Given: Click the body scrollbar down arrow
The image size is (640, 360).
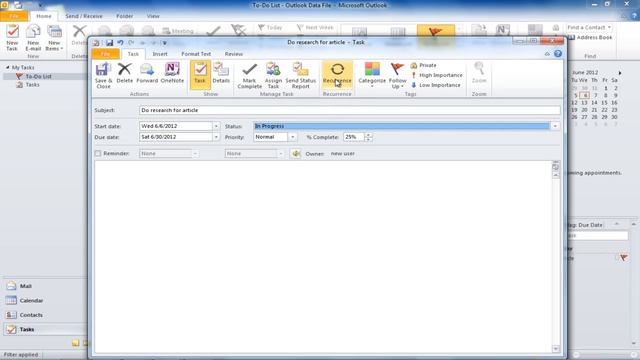Looking at the screenshot, I should coord(556,349).
